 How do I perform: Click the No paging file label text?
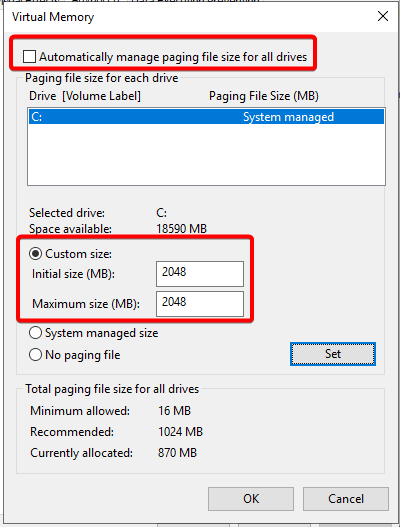(x=83, y=355)
